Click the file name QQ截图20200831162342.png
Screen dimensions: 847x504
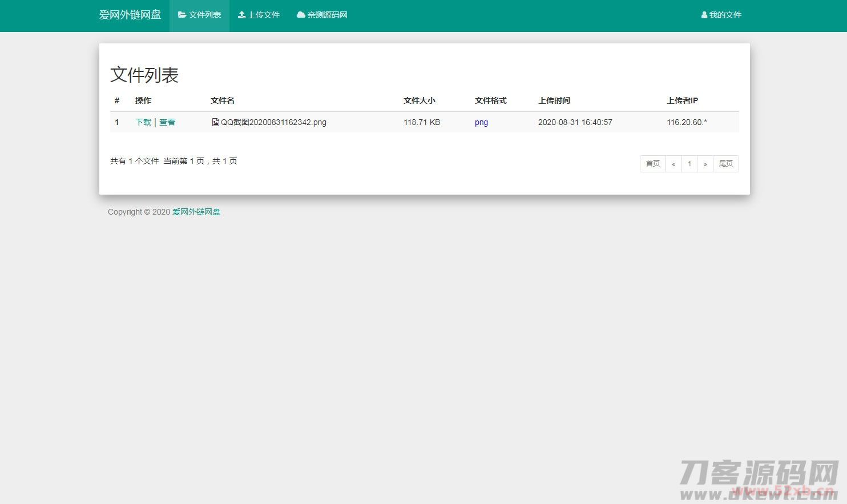point(273,122)
